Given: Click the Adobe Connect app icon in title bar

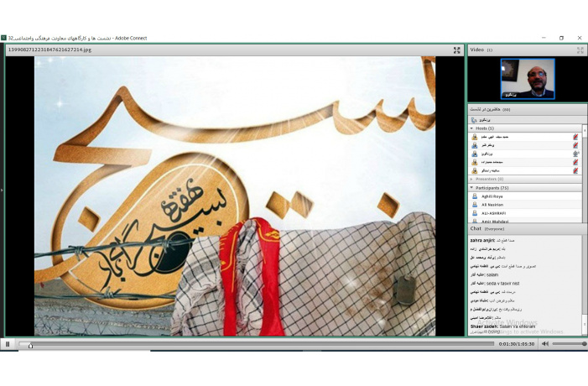Looking at the screenshot, I should [3, 38].
